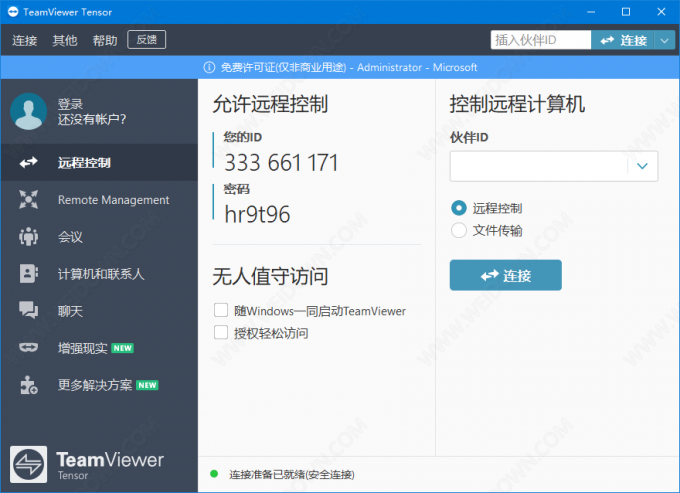Click your ID 333 661 171
Screen dimensions: 680x493
click(281, 163)
